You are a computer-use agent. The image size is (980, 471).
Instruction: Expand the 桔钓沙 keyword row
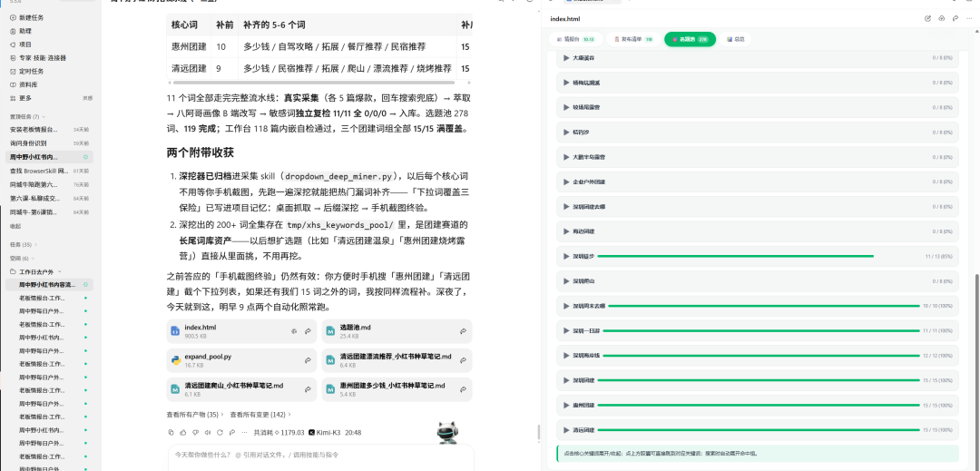[758, 132]
